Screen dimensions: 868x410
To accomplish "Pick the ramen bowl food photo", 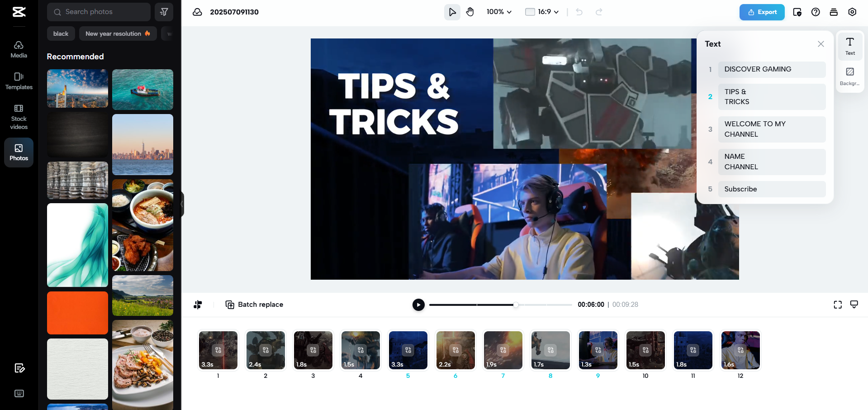I will click(142, 225).
